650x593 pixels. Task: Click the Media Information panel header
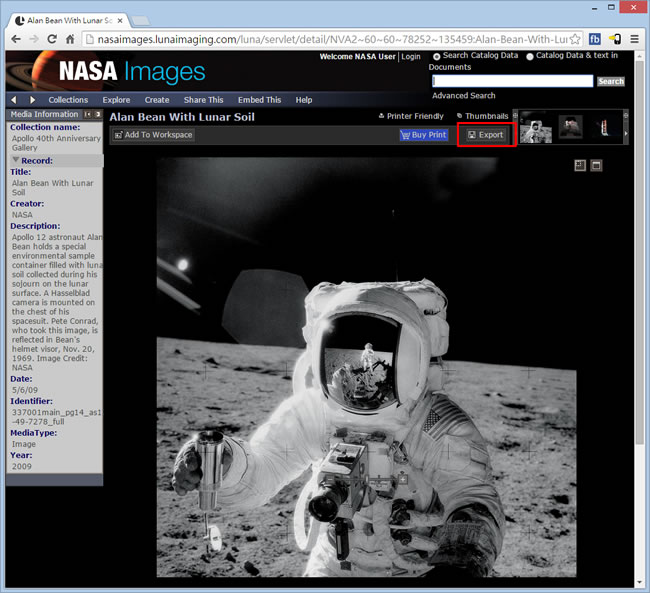click(x=55, y=114)
